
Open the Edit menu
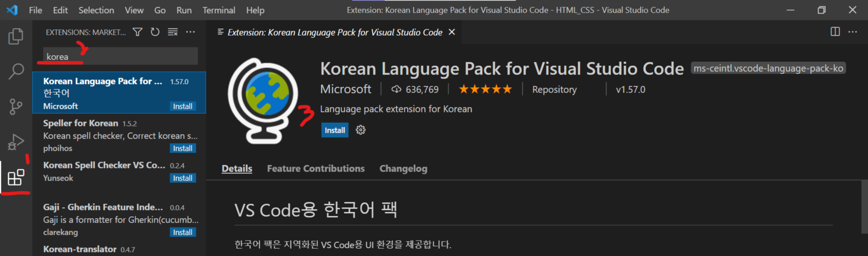60,10
